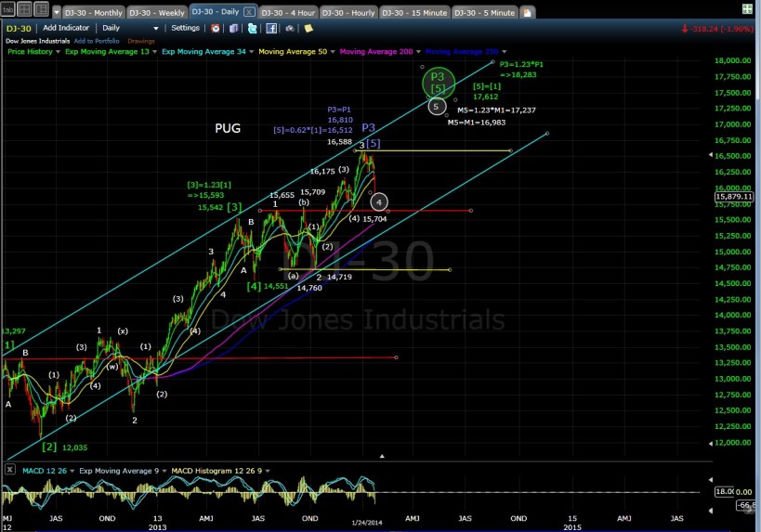
Task: Share chart via Twitter icon
Action: [x=253, y=28]
